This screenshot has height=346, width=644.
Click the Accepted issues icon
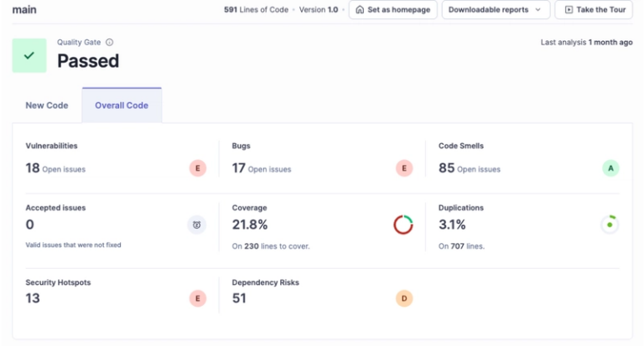click(x=197, y=225)
